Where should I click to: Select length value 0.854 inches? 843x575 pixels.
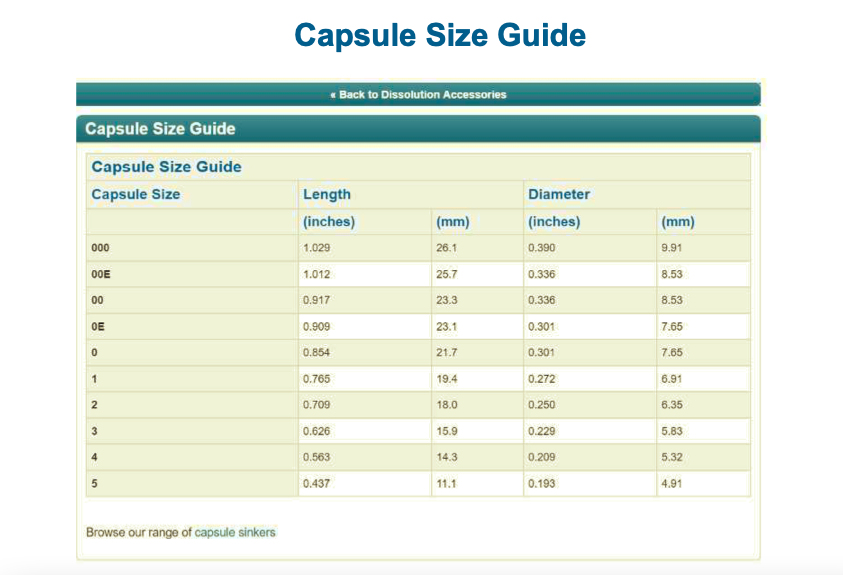316,353
